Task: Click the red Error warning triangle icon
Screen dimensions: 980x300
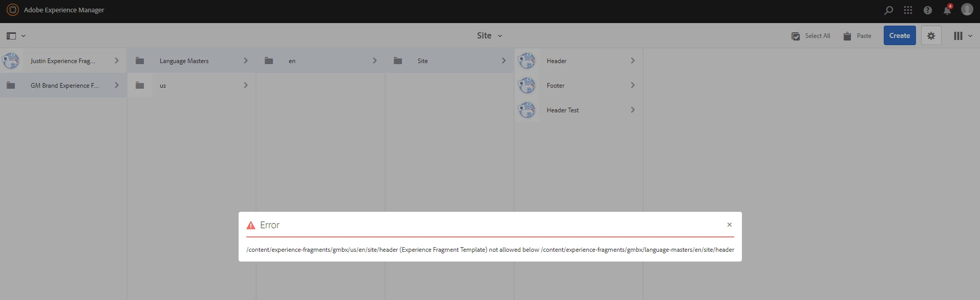Action: click(251, 225)
